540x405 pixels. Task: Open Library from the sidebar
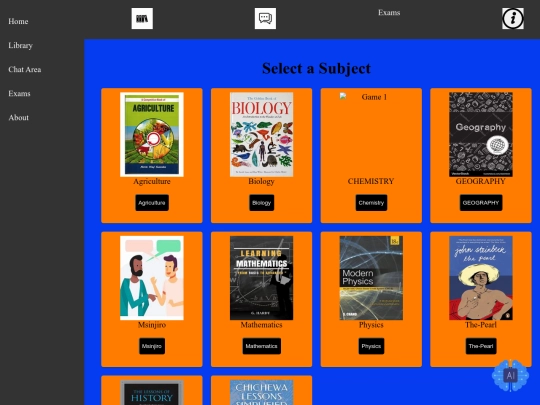tap(20, 45)
